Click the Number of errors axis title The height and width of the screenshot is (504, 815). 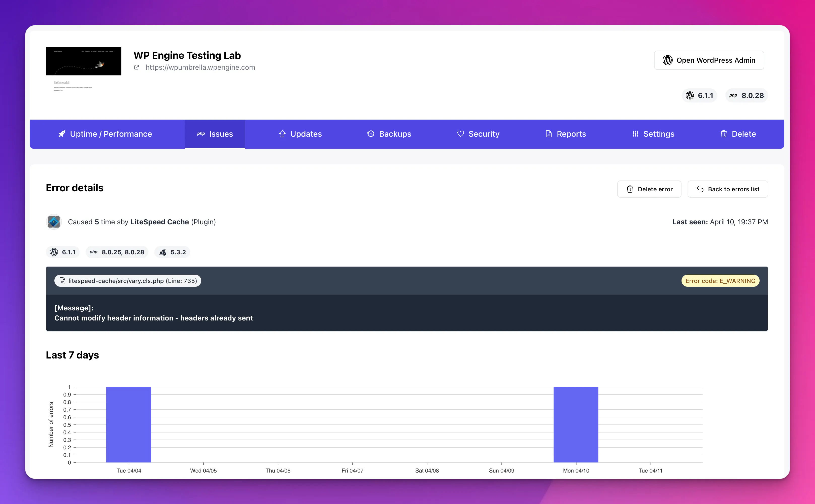pos(51,425)
